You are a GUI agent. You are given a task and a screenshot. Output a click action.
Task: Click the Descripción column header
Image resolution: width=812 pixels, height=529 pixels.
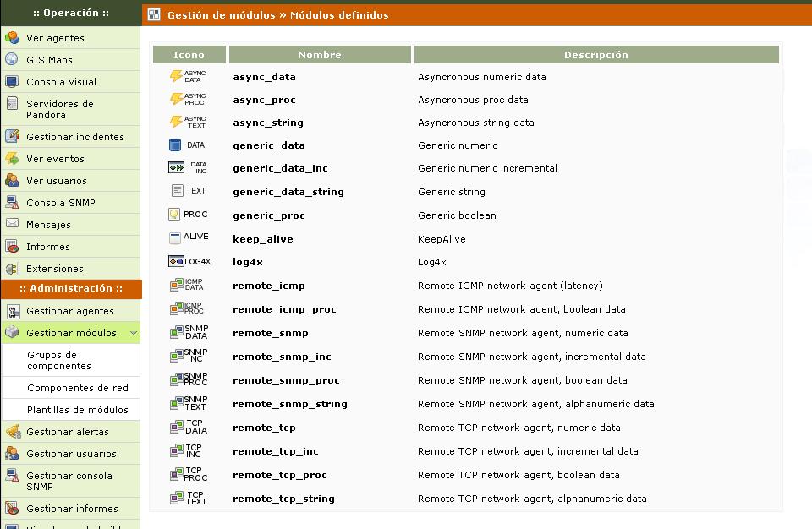coord(595,55)
